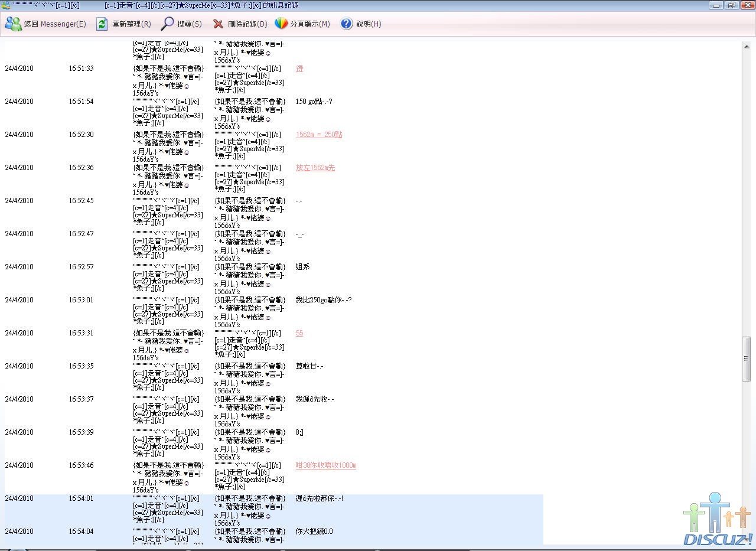Go back via 返回 Messenger(E) button
Screen dimensions: 756x551
(x=45, y=24)
